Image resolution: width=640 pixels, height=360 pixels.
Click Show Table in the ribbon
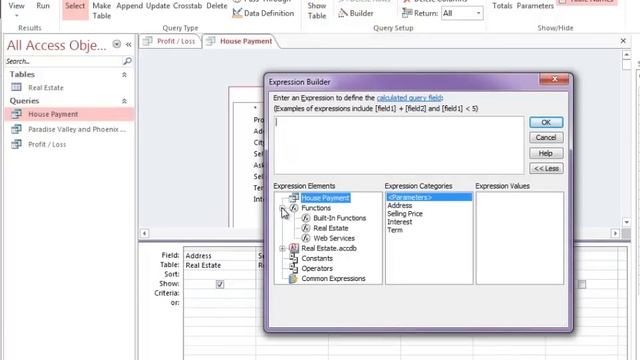[x=317, y=11]
